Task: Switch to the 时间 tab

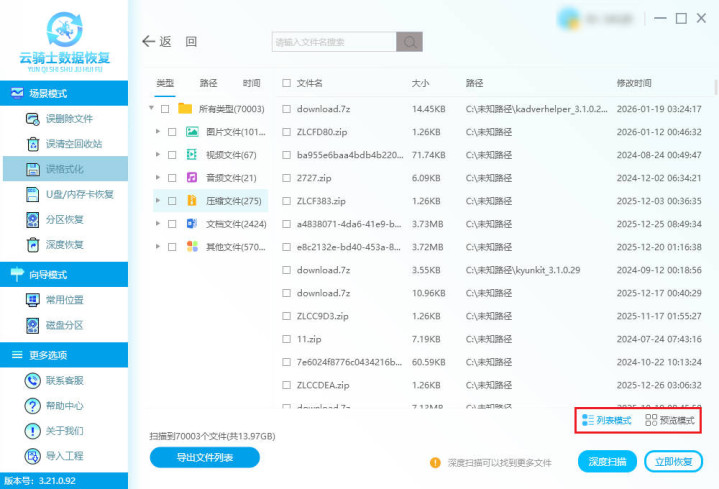Action: [x=251, y=83]
